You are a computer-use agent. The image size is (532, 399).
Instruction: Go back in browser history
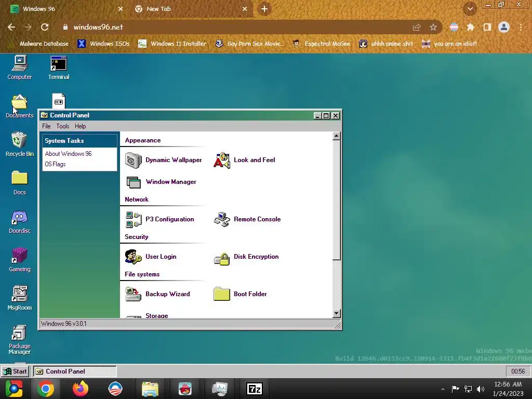(11, 27)
